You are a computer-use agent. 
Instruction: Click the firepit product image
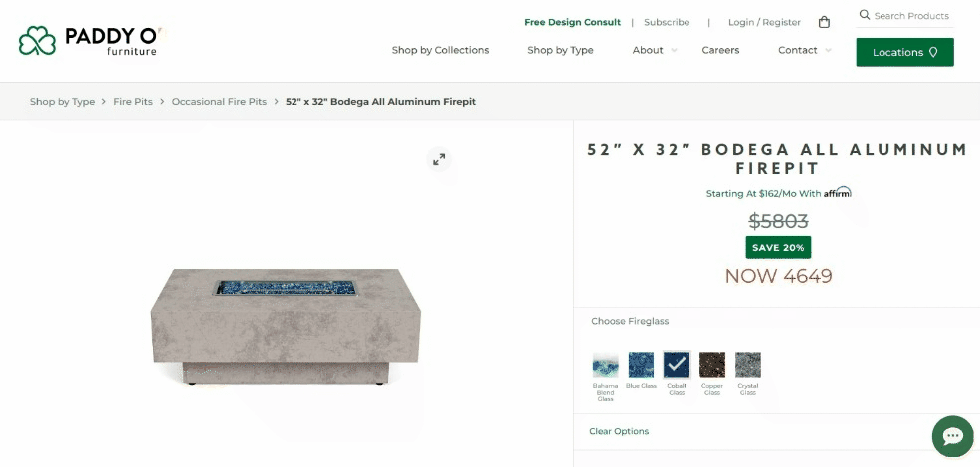(286, 324)
